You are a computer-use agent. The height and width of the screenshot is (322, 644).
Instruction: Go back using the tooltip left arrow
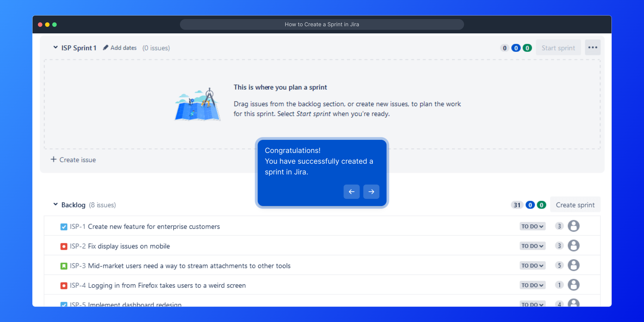[351, 192]
